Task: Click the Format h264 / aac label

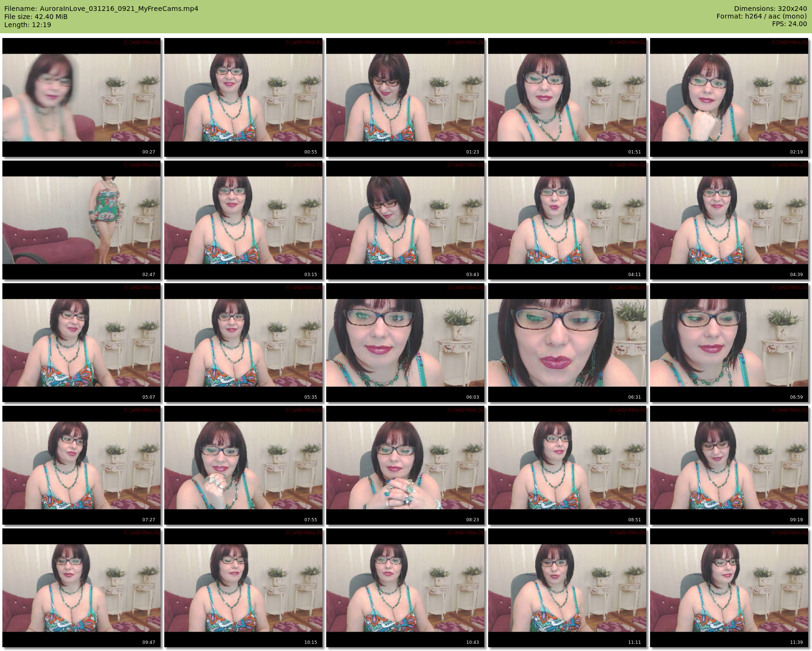Action: click(762, 16)
